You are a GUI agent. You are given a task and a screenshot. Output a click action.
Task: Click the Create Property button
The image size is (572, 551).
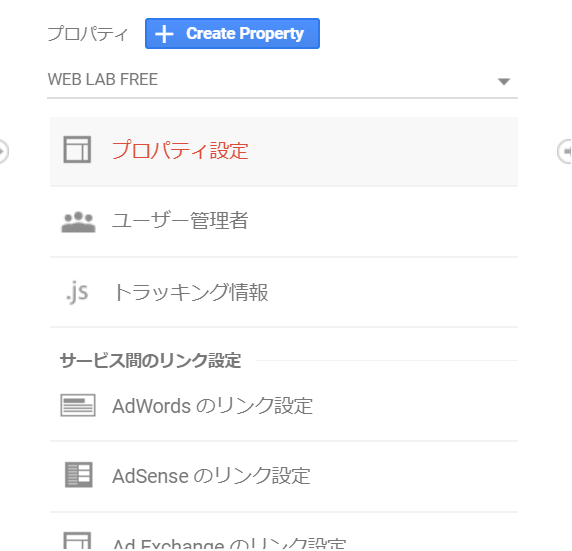[x=232, y=34]
